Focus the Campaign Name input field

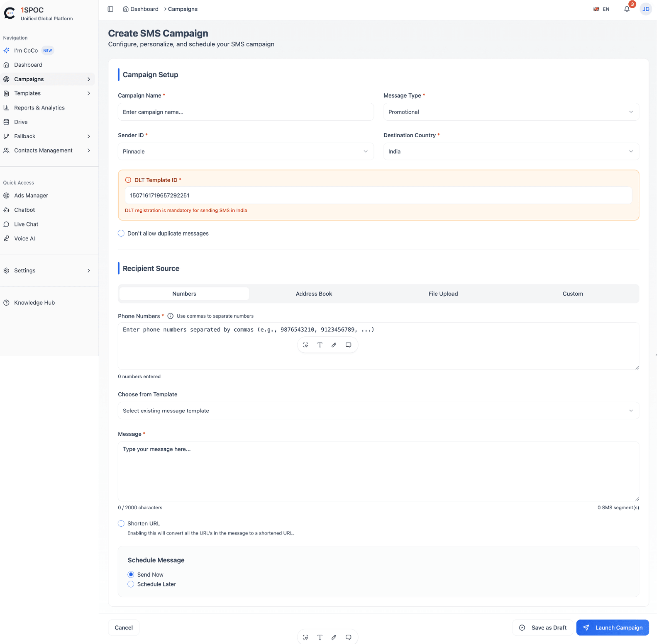pyautogui.click(x=246, y=112)
